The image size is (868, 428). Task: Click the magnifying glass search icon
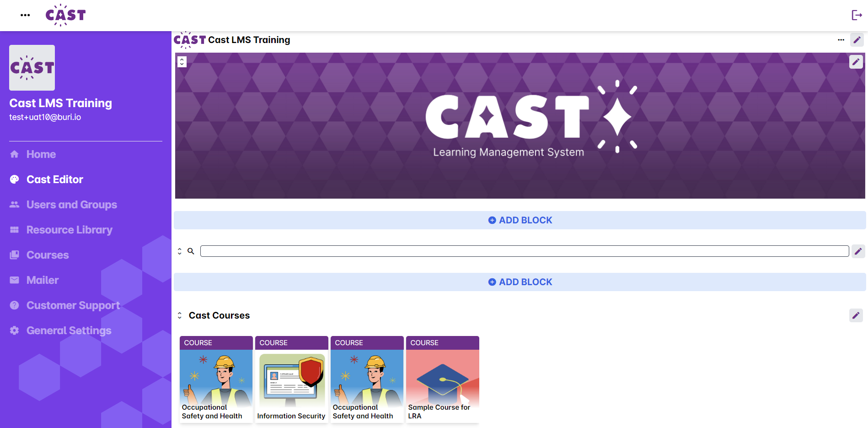point(191,251)
